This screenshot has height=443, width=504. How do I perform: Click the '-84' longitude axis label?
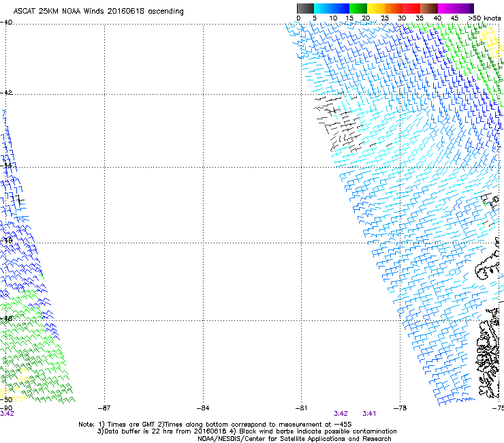pos(203,408)
